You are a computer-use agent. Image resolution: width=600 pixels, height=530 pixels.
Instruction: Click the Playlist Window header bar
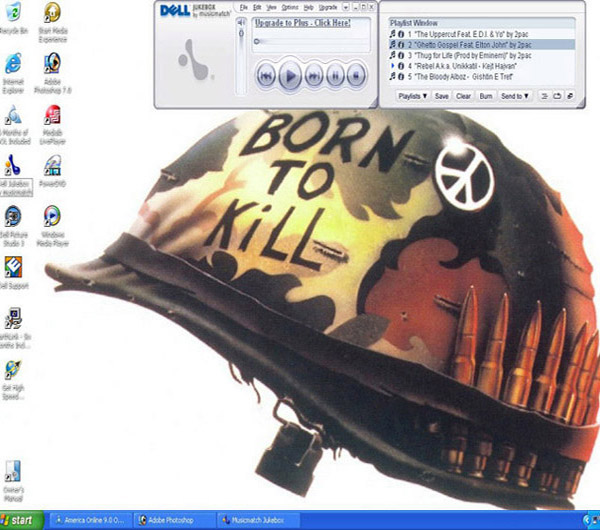(482, 23)
